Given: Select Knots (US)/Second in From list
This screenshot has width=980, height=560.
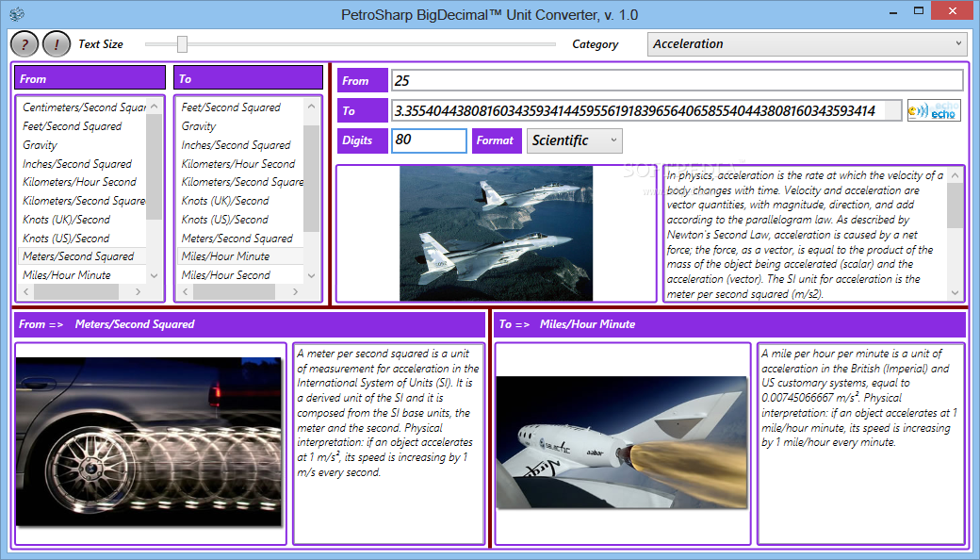Looking at the screenshot, I should (83, 239).
